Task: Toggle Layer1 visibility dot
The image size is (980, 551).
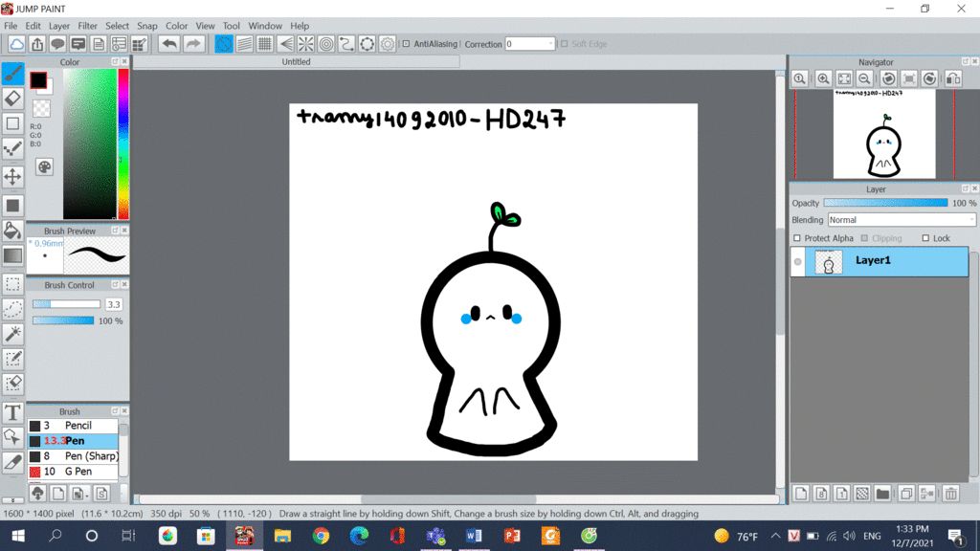Action: coord(797,262)
